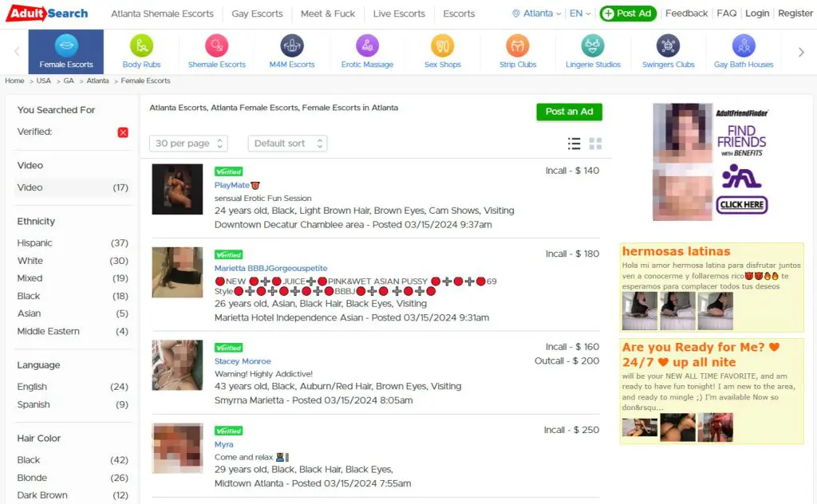Filter ethnicity by Asian
The image size is (817, 504).
(73, 313)
